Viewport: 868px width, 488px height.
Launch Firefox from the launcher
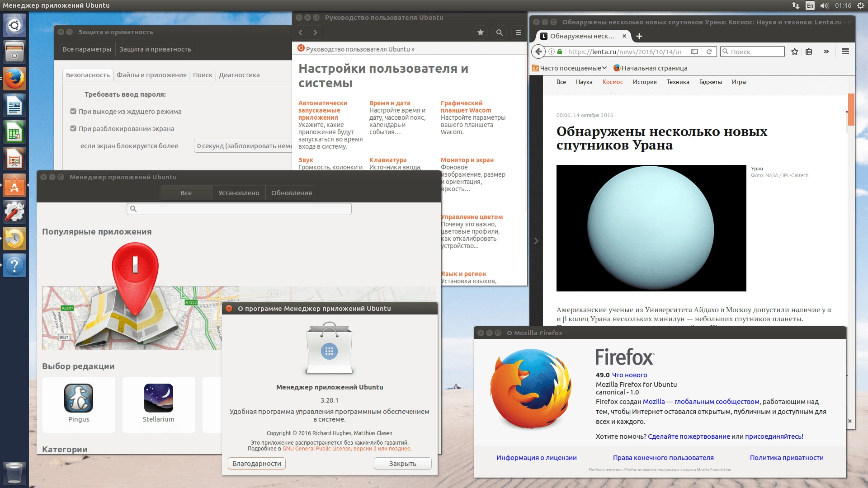coord(14,79)
